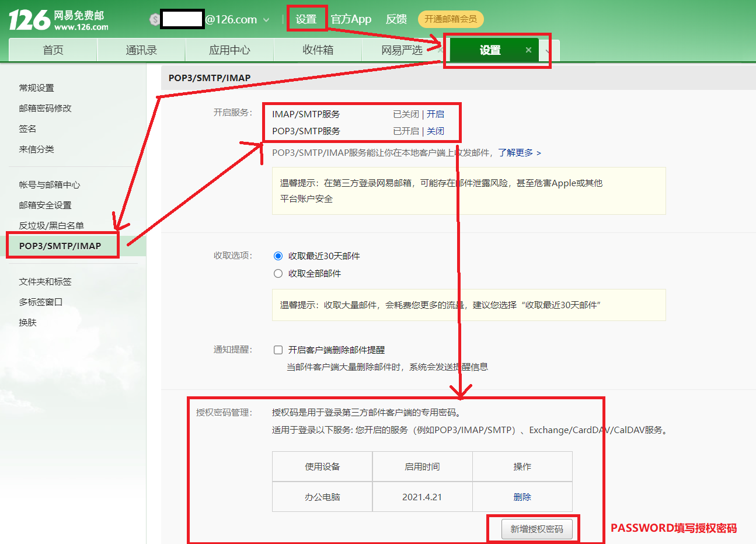This screenshot has width=756, height=544.
Task: Switch to the 通讯录 tab
Action: [141, 50]
